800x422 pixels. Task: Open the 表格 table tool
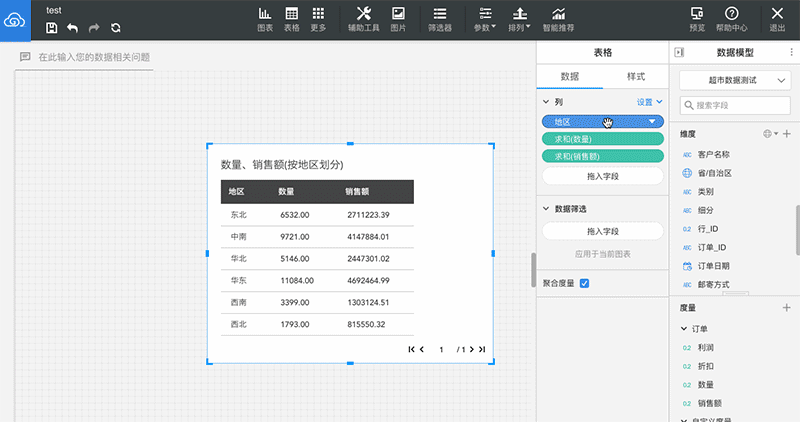tap(292, 20)
